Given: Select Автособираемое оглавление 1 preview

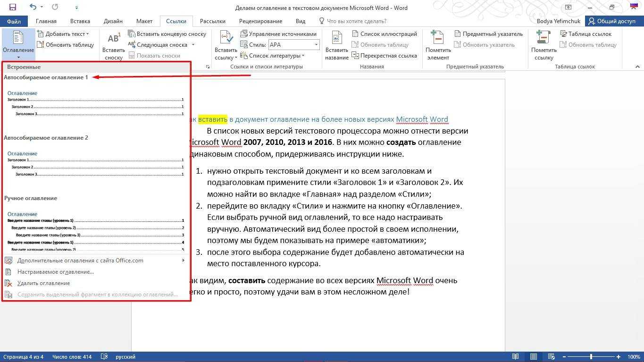Looking at the screenshot, I should tap(95, 103).
